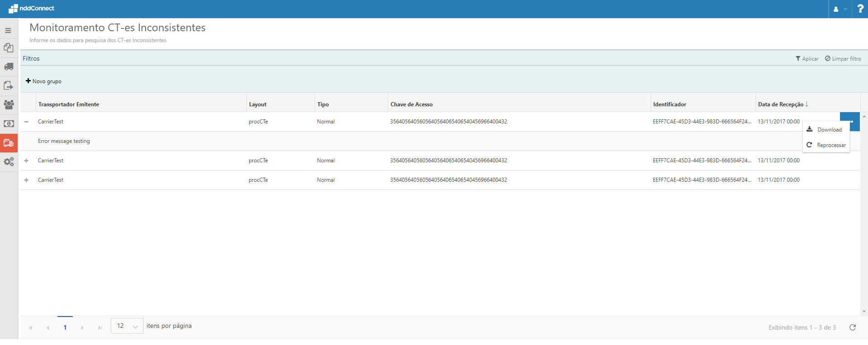Image resolution: width=868 pixels, height=345 pixels.
Task: Click the export arrow sidebar icon
Action: pyautogui.click(x=9, y=85)
